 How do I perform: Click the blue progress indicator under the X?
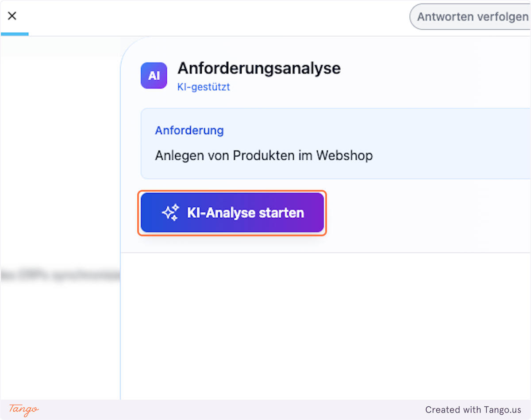tap(15, 34)
